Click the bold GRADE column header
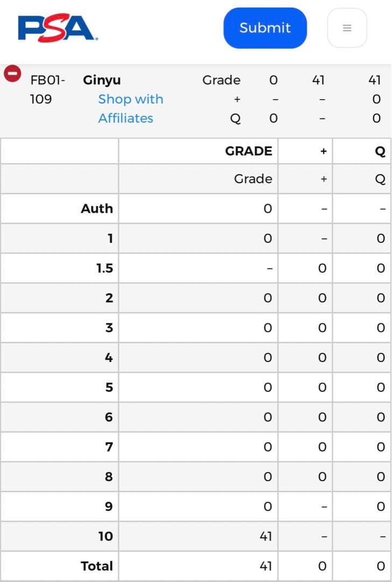The height and width of the screenshot is (582, 392). [x=248, y=151]
